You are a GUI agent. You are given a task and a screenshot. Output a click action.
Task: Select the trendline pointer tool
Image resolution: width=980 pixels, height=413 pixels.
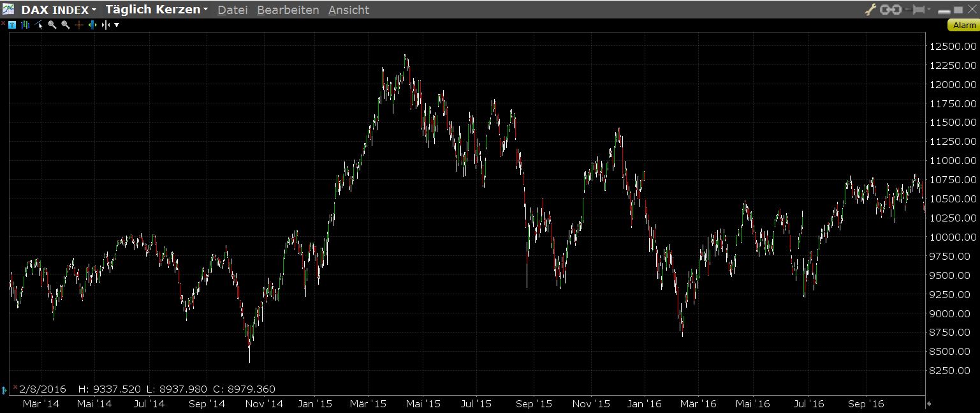click(38, 25)
